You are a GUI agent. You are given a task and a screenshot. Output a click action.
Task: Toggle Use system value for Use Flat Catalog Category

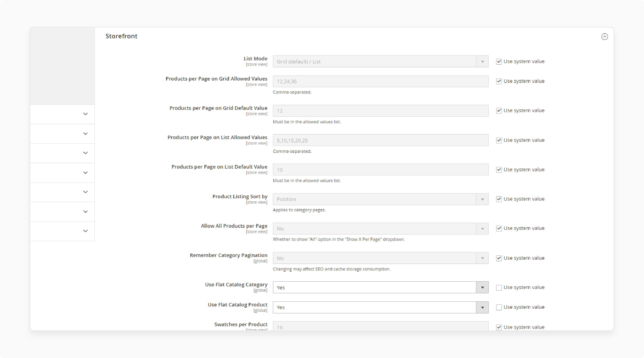[x=498, y=287]
